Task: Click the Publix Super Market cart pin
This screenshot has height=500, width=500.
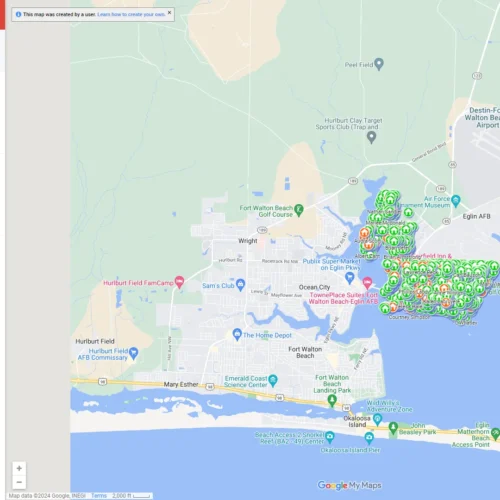Action: (349, 278)
